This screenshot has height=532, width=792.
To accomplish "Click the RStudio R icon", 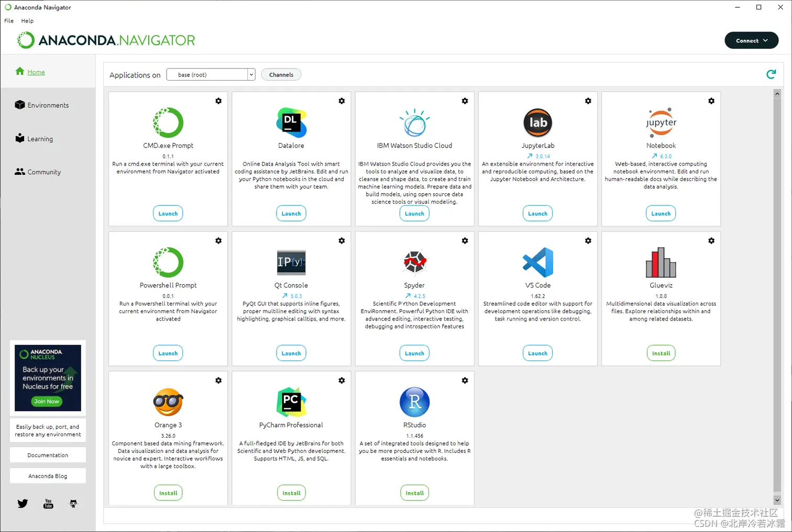I will click(414, 402).
